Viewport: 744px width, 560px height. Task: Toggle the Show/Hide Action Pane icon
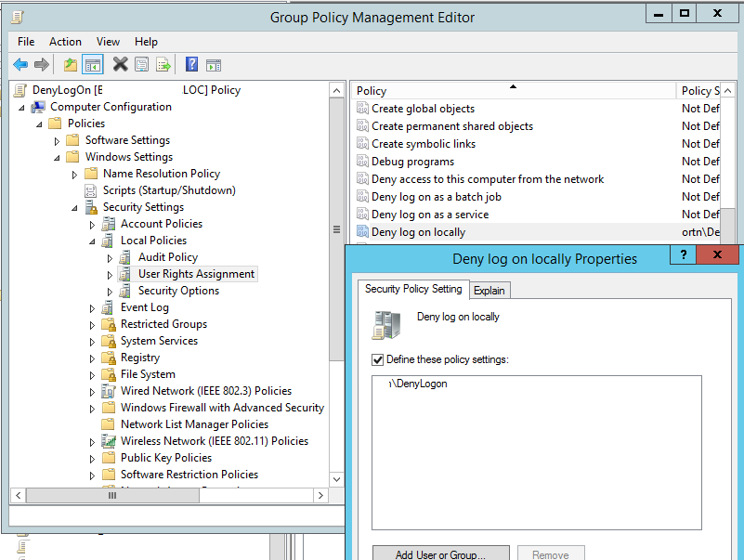(214, 64)
